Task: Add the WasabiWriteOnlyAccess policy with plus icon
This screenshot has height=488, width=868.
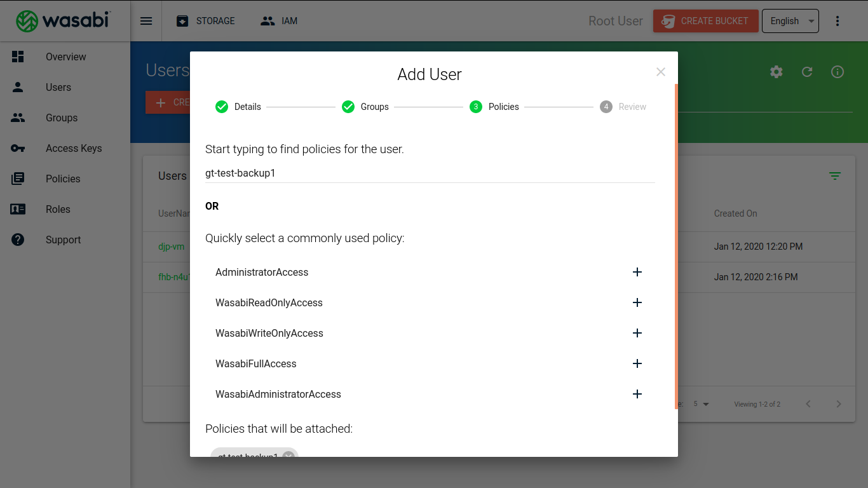Action: pos(637,333)
